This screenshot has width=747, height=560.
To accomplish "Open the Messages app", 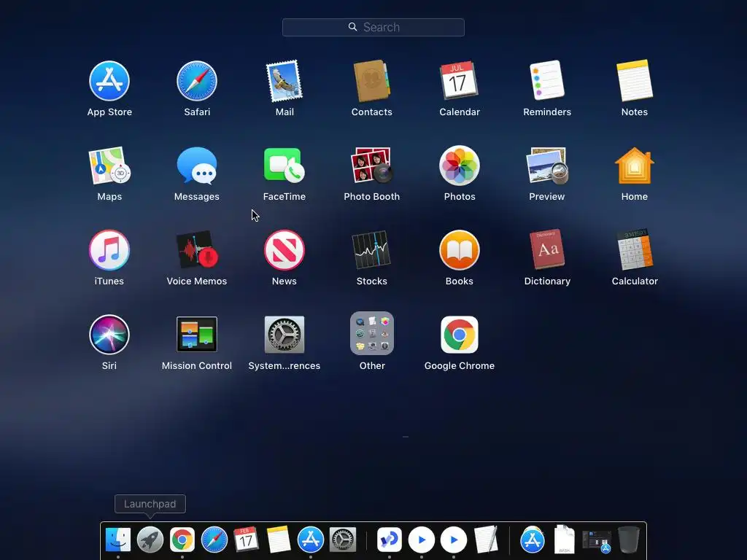I will (197, 166).
